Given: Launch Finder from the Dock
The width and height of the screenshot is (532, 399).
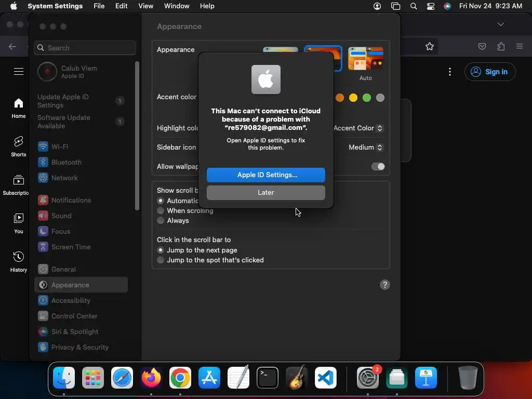Looking at the screenshot, I should (64, 378).
